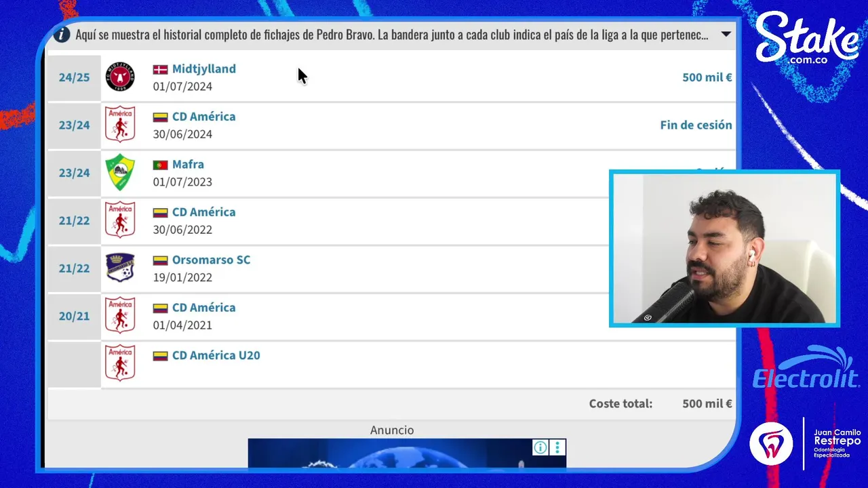The image size is (868, 488).
Task: Click the Coste total label
Action: point(620,403)
